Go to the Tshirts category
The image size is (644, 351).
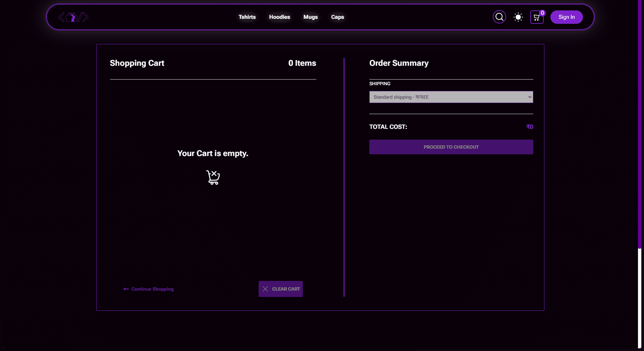pyautogui.click(x=247, y=17)
